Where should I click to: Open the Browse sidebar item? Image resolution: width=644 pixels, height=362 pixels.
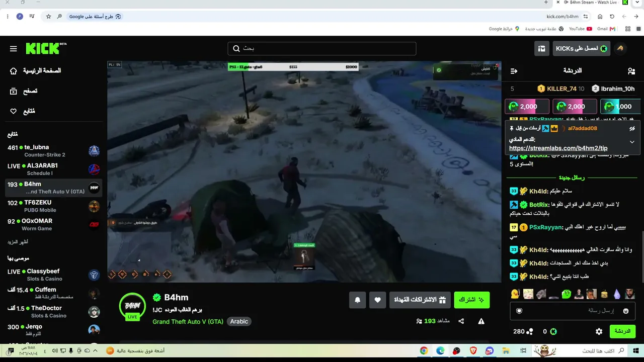[24, 91]
